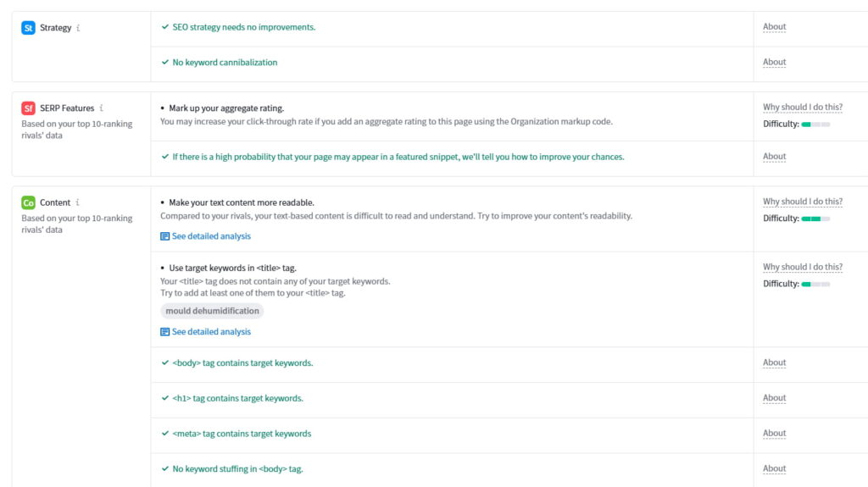
Task: Click Content 'Based on your top 10-ranking' note
Action: 77,224
